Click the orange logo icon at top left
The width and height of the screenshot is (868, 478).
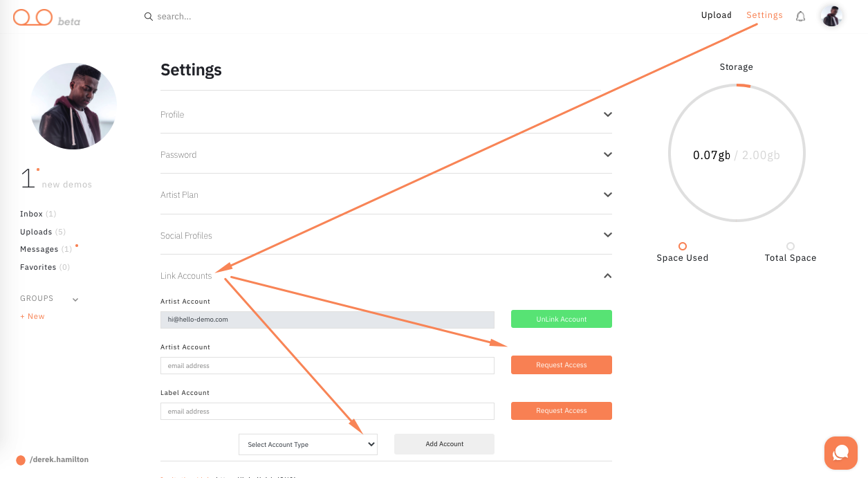tap(33, 17)
